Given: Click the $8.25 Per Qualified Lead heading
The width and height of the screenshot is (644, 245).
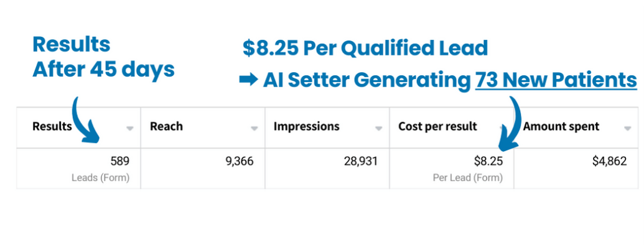Looking at the screenshot, I should (x=365, y=49).
